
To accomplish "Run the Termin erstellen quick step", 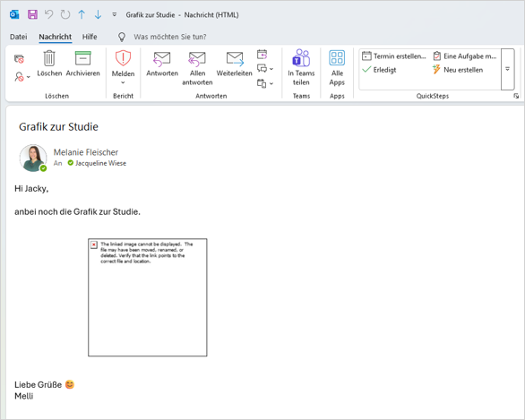I will click(x=394, y=56).
